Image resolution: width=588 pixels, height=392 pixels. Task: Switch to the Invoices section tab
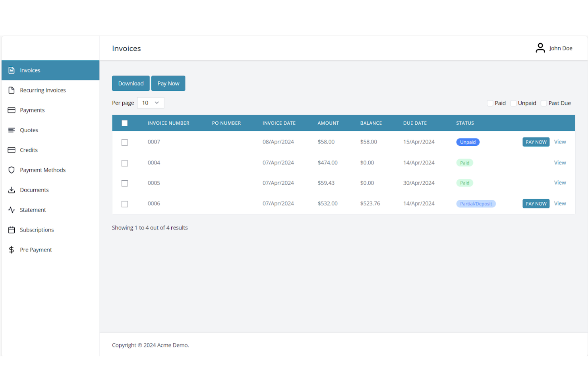click(x=30, y=70)
